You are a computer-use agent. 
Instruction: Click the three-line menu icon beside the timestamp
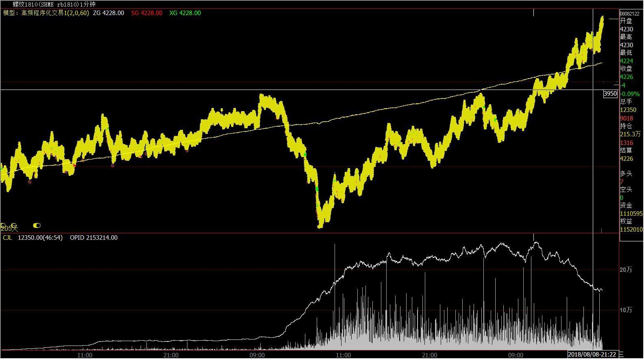[x=621, y=355]
